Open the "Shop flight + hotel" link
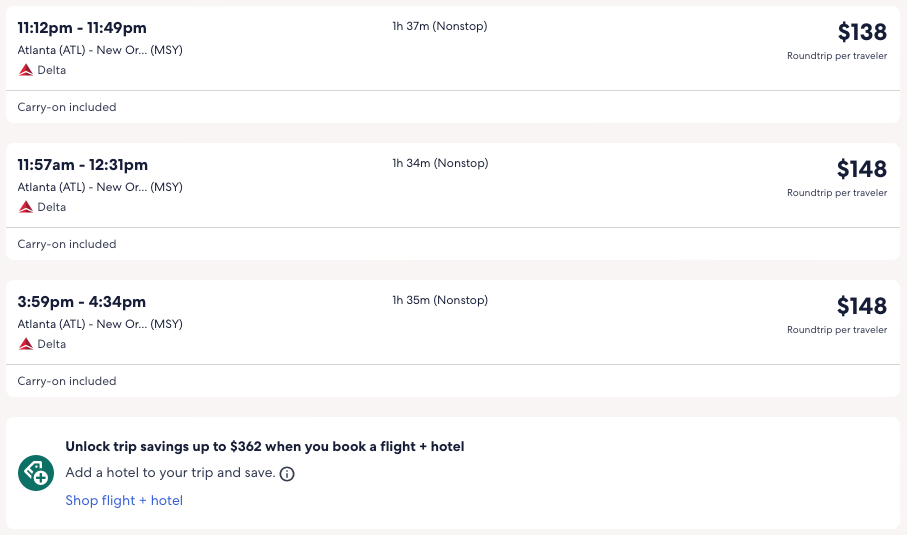Image resolution: width=907 pixels, height=535 pixels. 124,500
